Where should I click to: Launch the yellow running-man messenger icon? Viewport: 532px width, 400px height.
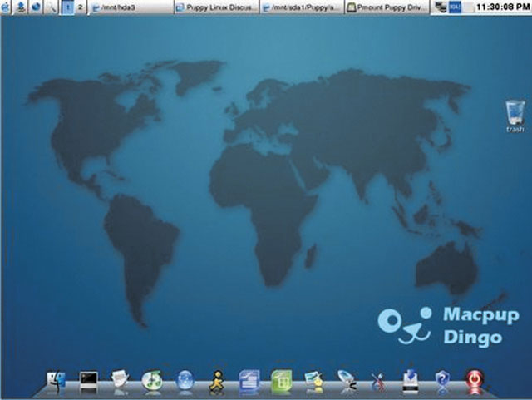[x=217, y=381]
